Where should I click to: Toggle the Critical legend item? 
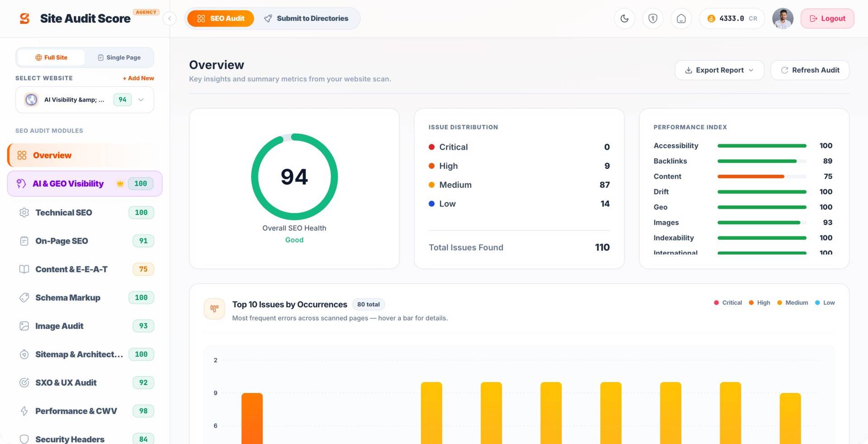(x=727, y=302)
